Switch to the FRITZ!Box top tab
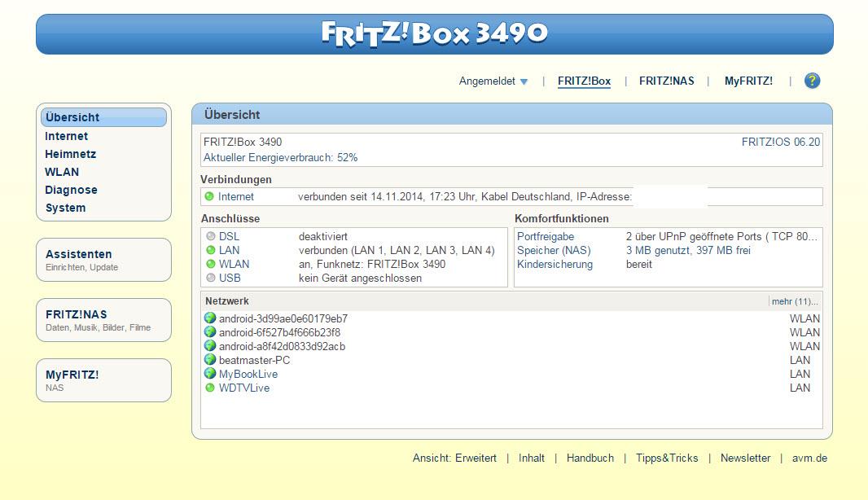 pyautogui.click(x=584, y=81)
